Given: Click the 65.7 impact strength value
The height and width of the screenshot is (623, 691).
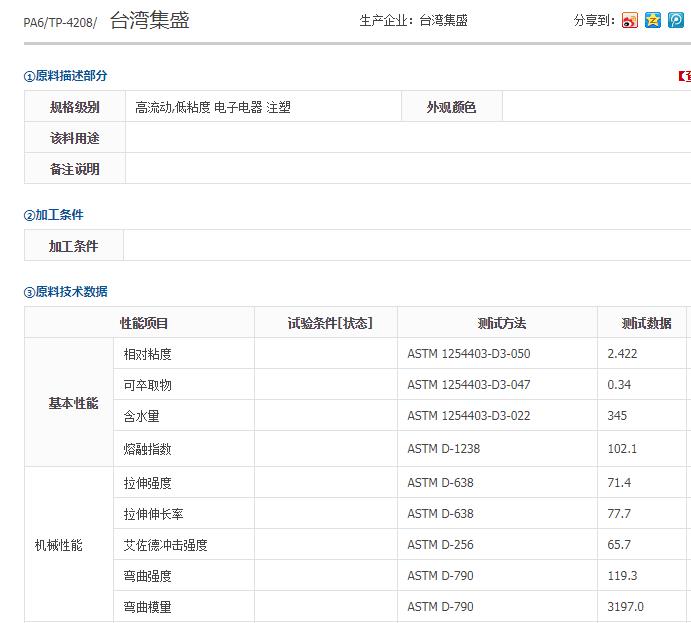Looking at the screenshot, I should [619, 545].
